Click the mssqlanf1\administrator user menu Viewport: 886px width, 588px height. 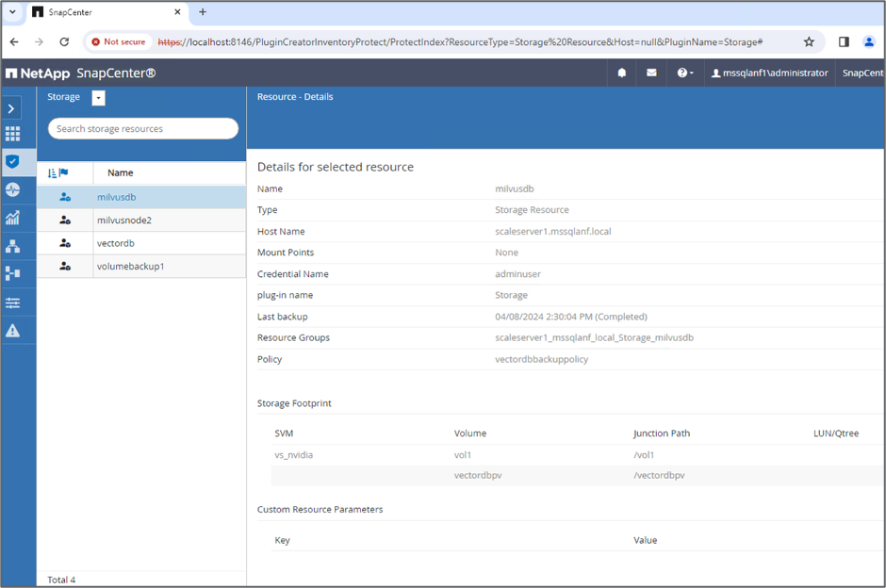769,73
